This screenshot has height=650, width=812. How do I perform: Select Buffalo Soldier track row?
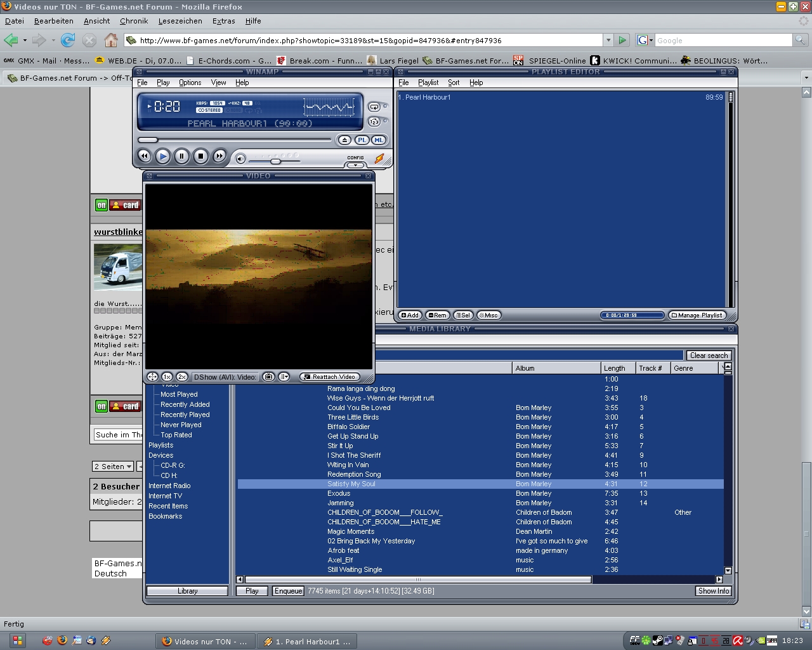480,427
